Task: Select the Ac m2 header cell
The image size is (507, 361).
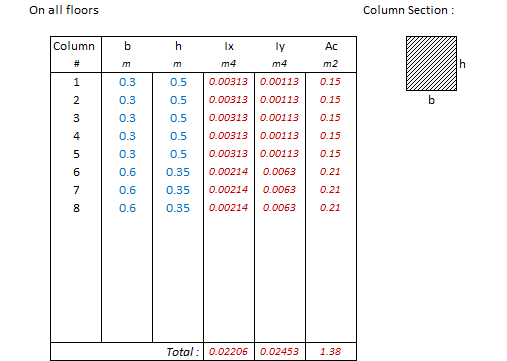Action: coord(331,54)
